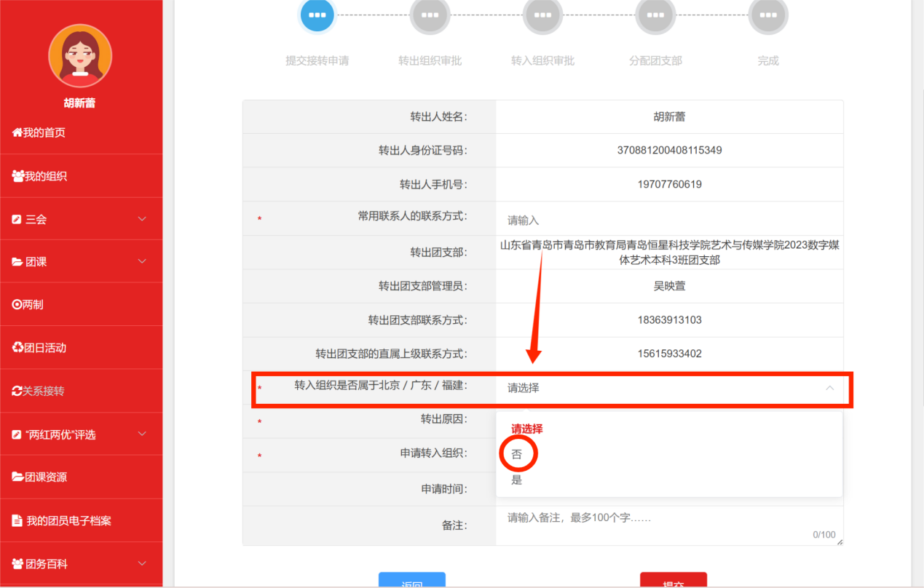Click the home icon beside 我的首页
This screenshot has width=924, height=588.
[x=17, y=132]
